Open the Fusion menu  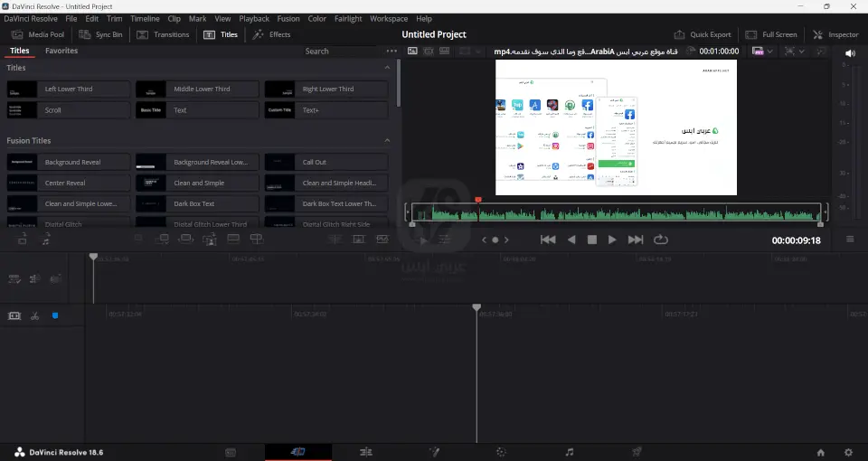pyautogui.click(x=288, y=18)
